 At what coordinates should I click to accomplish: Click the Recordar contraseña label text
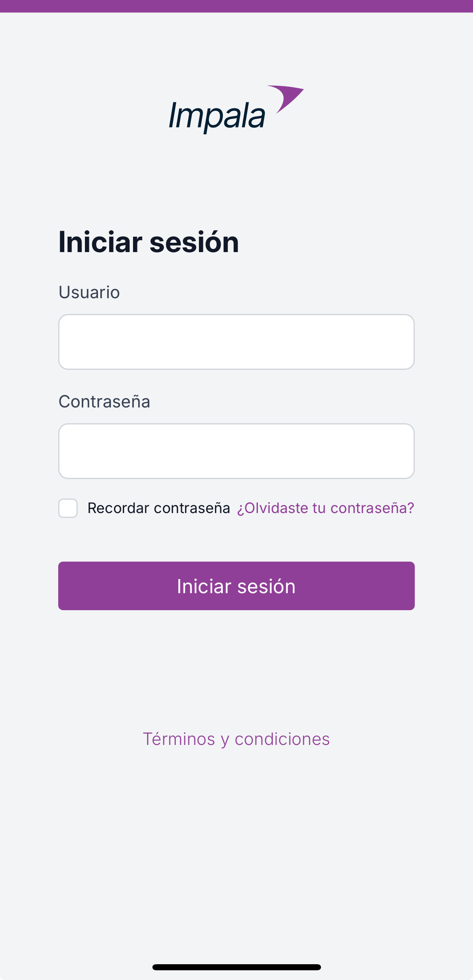(159, 508)
